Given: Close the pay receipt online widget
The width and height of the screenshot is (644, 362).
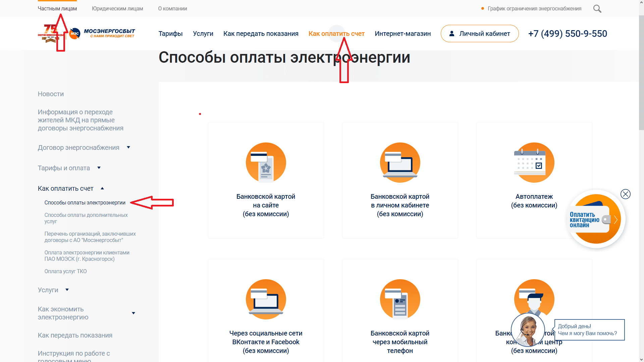Looking at the screenshot, I should point(625,194).
